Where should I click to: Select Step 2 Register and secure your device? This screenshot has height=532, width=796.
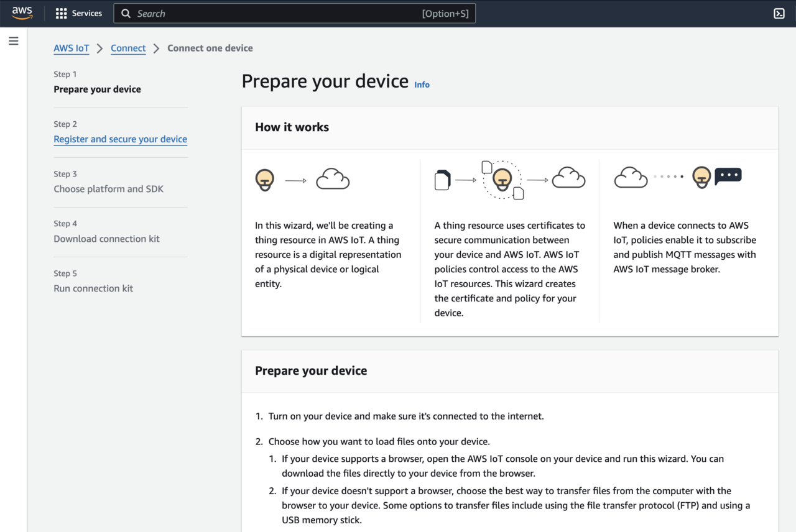[120, 139]
